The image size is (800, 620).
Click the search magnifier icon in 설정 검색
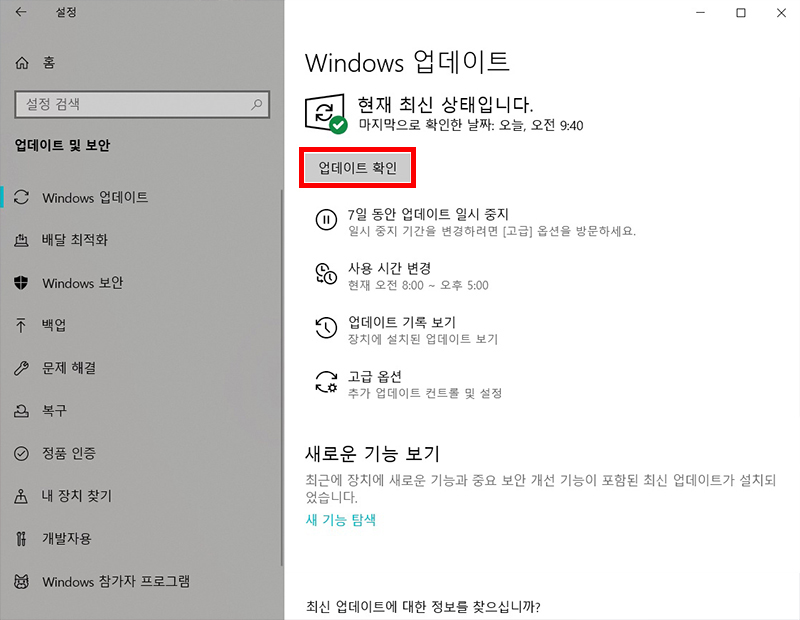tap(256, 105)
